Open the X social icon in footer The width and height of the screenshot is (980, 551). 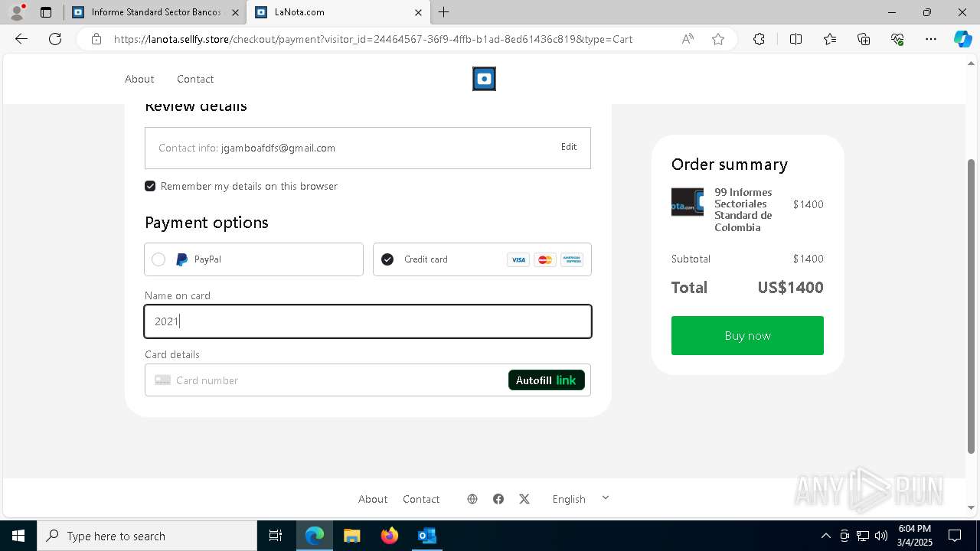click(524, 499)
